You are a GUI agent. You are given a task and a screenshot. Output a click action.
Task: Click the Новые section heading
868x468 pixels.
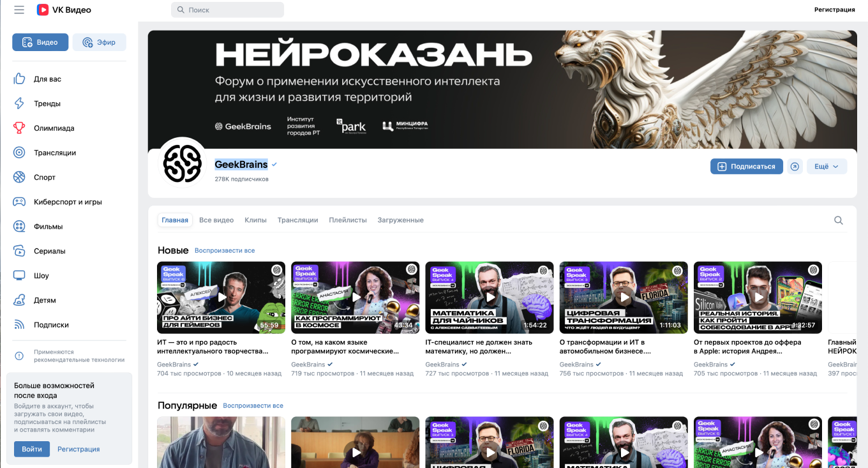click(173, 250)
